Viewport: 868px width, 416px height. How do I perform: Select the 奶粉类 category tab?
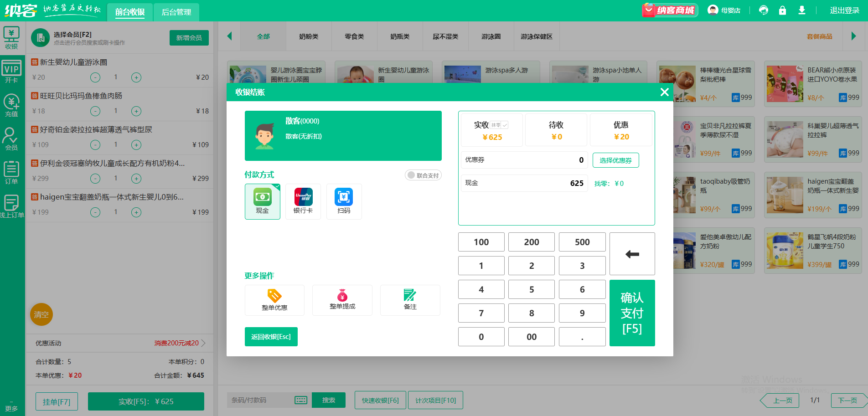309,36
